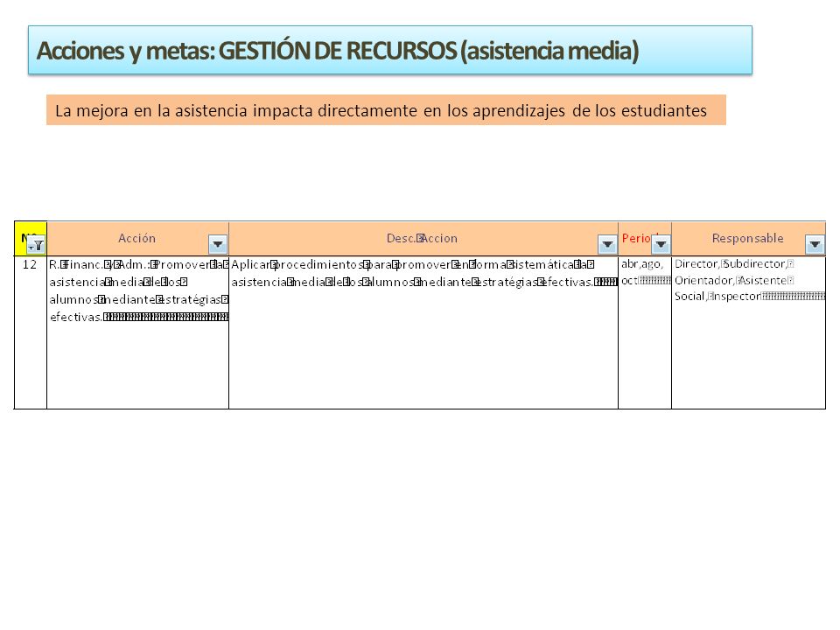840x630 pixels.
Task: Click the 'R. Financ. y Adm.' action cell
Action: [137, 332]
